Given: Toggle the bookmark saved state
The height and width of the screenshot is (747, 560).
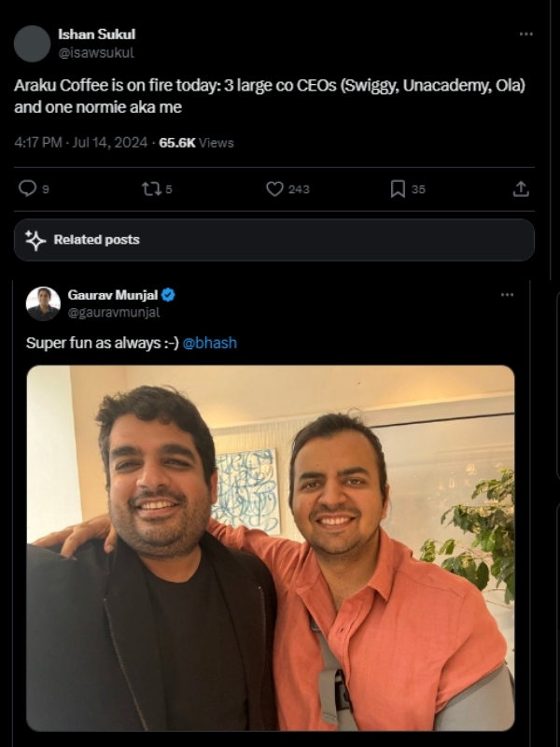Looking at the screenshot, I should pos(397,190).
